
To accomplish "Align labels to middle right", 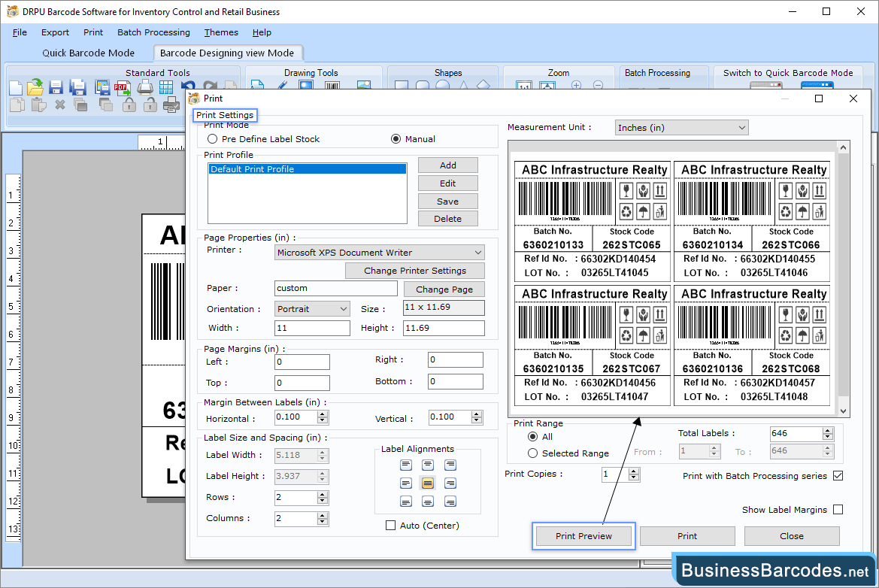I will coord(450,483).
